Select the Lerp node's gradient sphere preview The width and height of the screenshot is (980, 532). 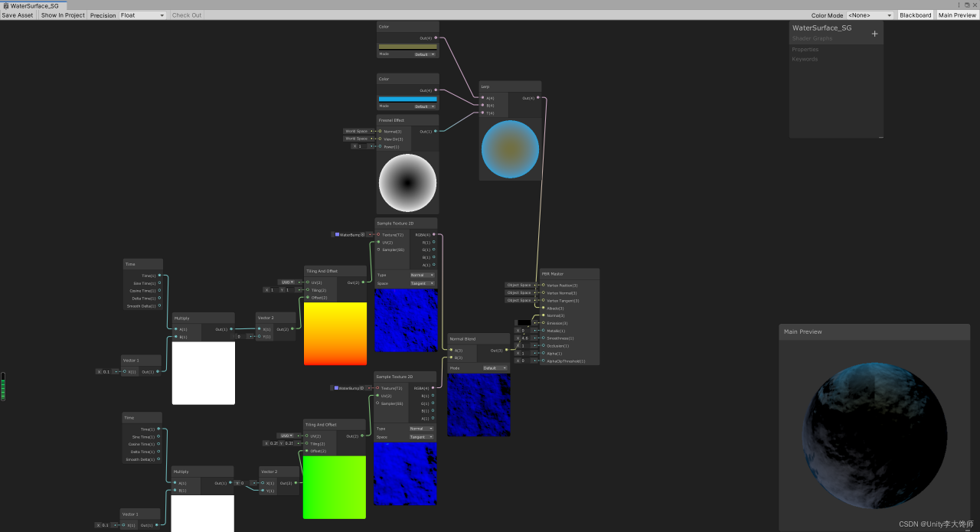510,149
